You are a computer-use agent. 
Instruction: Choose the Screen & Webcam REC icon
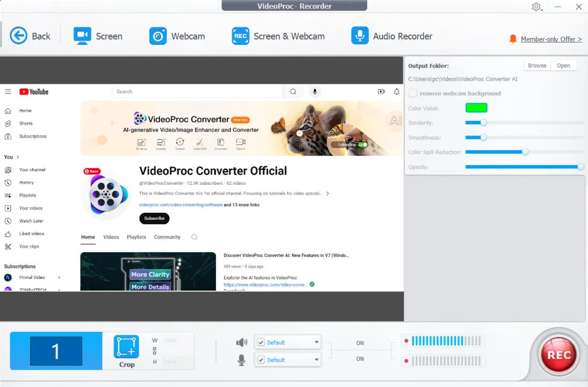[x=241, y=36]
